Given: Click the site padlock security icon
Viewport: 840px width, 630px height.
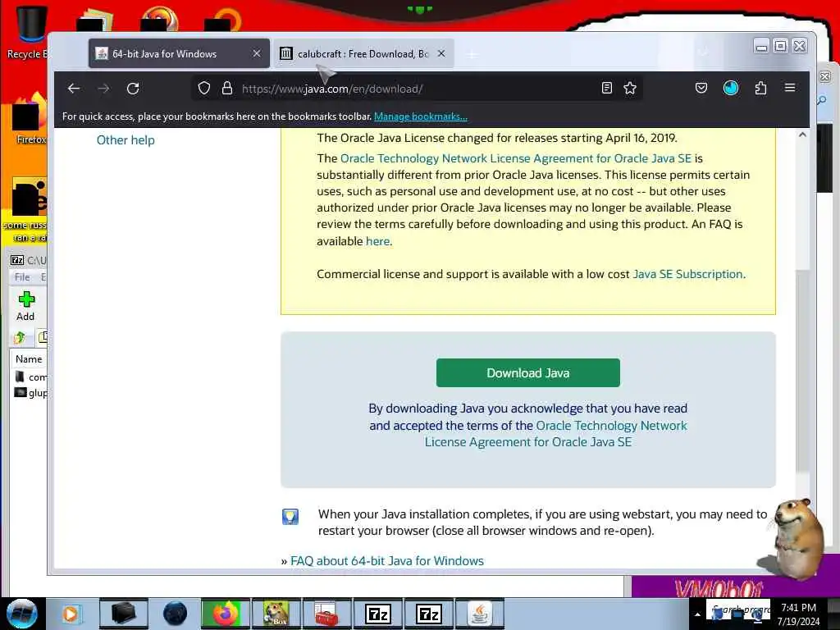Looking at the screenshot, I should click(227, 89).
